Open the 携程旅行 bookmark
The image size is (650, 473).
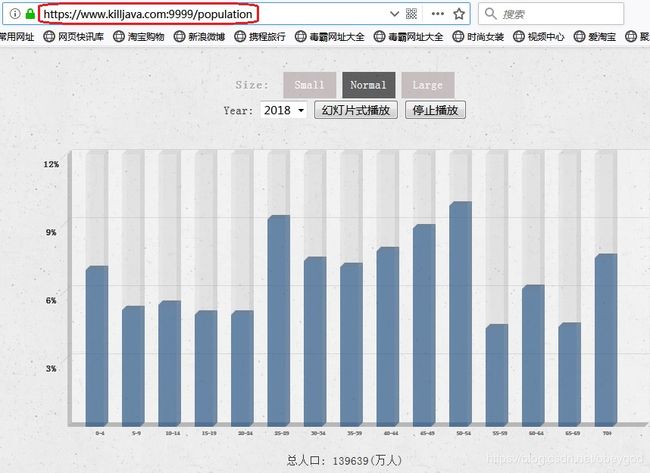coord(260,36)
